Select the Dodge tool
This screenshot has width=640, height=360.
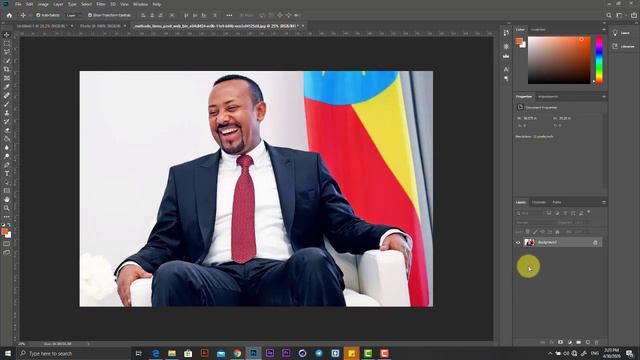pos(7,156)
